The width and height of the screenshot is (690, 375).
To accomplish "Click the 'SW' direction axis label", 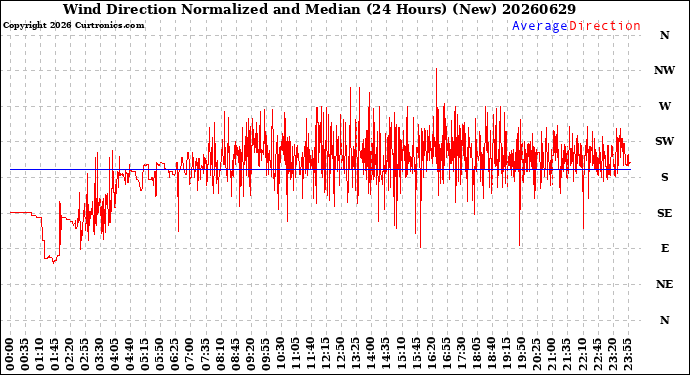I will point(664,141).
